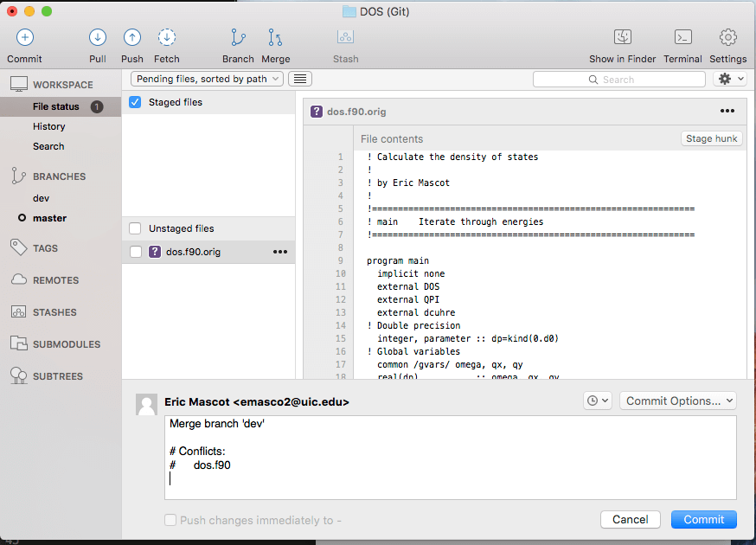756x545 pixels.
Task: Stage dos.f90.orig using its checkbox
Action: [136, 252]
